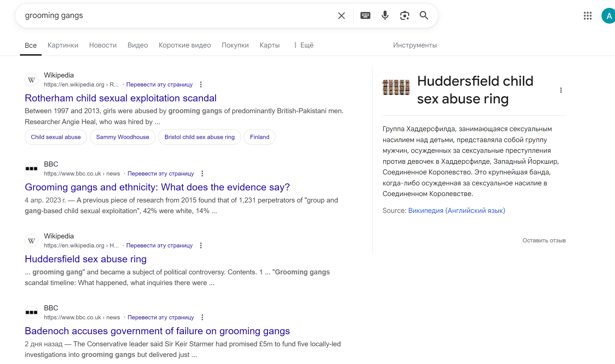Click the en.wikipedia.org URL of Rotherham result
The height and width of the screenshot is (364, 615).
tap(81, 85)
